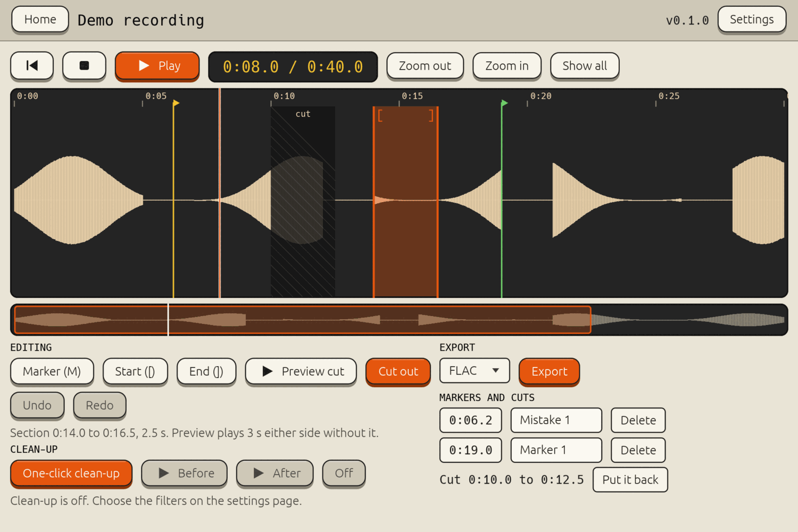798x532 pixels.
Task: Click the skip-to-start button
Action: [x=32, y=65]
